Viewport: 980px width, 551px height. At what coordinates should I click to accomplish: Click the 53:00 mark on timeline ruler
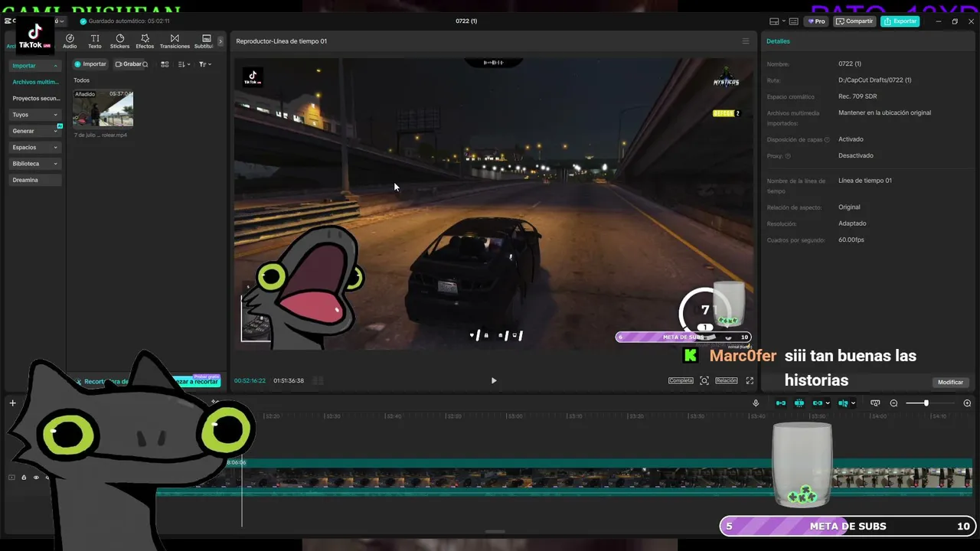pyautogui.click(x=515, y=416)
